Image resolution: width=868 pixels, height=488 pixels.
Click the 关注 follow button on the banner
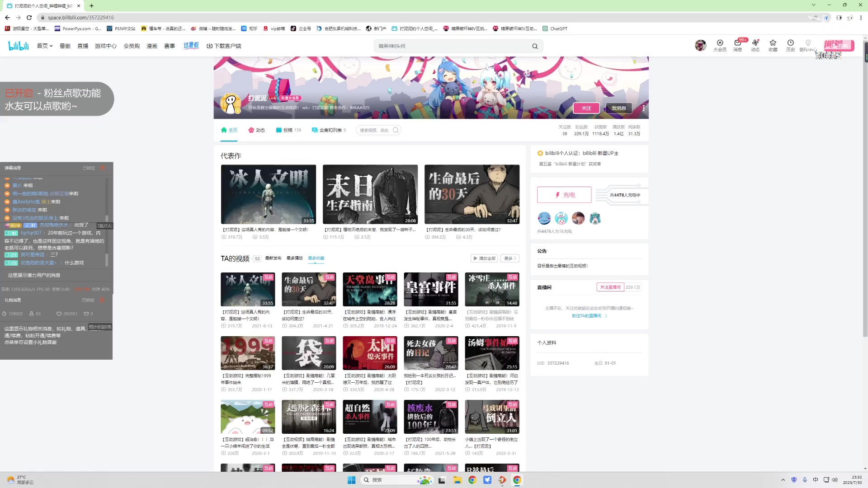586,108
